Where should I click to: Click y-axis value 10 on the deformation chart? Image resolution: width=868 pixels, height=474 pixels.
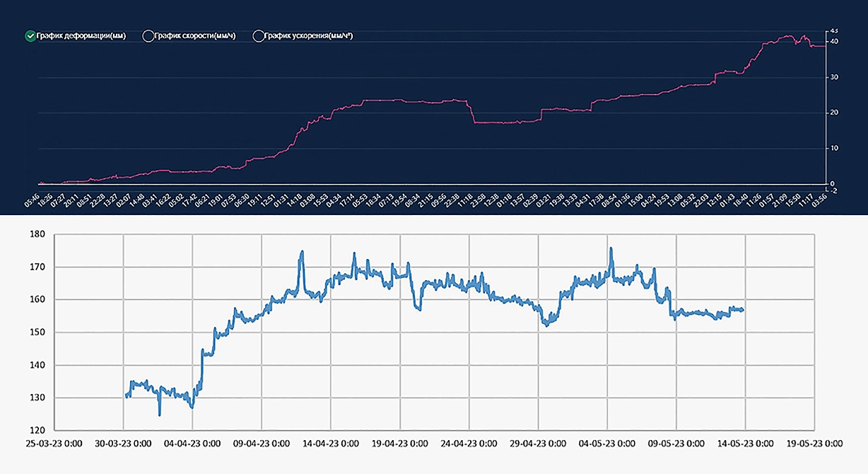(x=835, y=148)
